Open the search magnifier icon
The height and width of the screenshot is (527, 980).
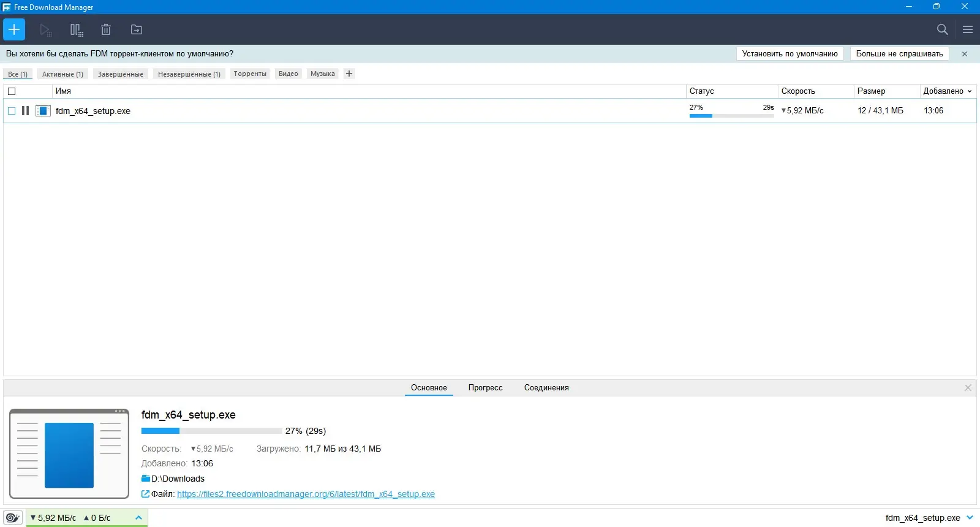pos(943,29)
